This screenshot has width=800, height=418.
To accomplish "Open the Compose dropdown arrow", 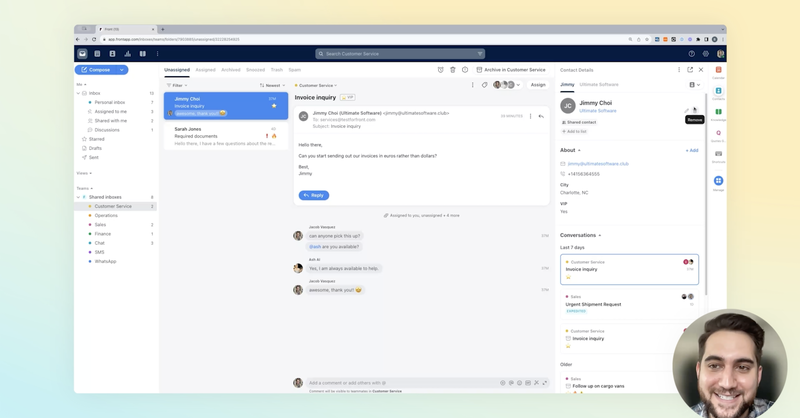I will coord(122,70).
